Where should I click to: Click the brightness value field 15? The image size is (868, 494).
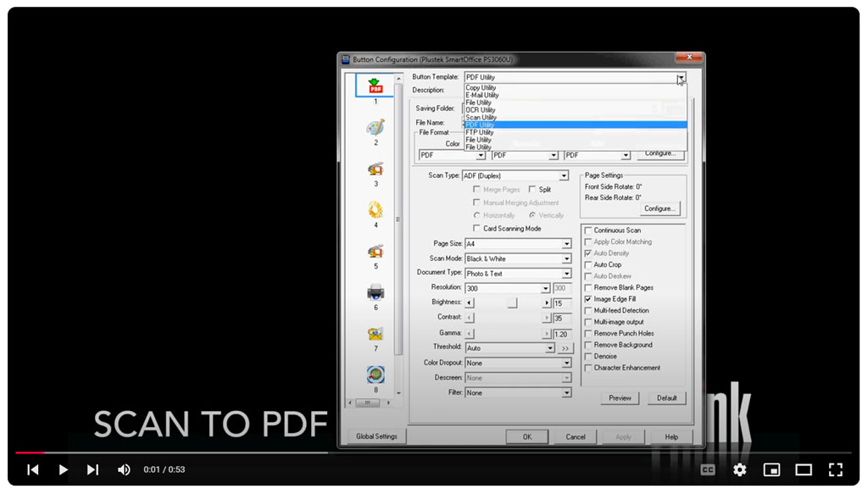coord(562,303)
